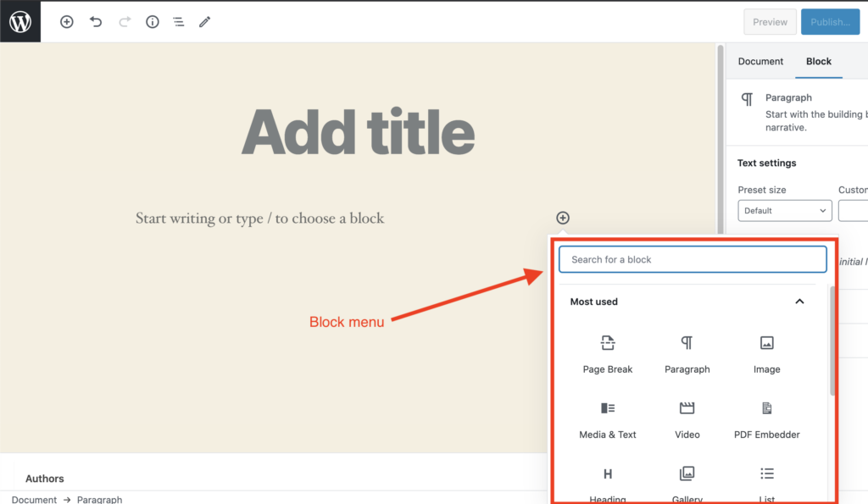The height and width of the screenshot is (504, 868).
Task: Insert a PDF Embedder block
Action: click(766, 418)
